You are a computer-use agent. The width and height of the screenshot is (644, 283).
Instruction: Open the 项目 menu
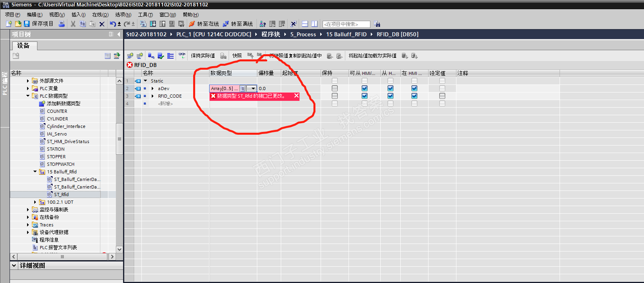[13, 15]
